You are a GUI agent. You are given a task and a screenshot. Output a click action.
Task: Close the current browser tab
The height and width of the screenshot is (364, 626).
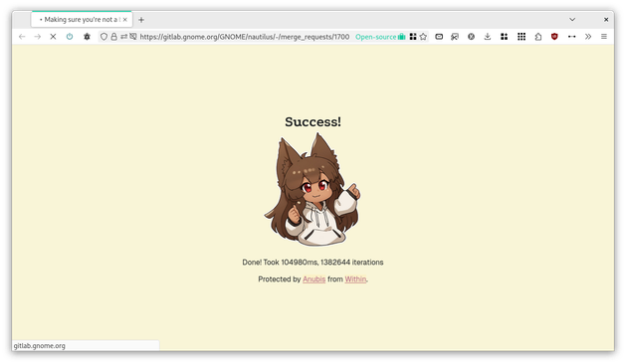pyautogui.click(x=125, y=20)
